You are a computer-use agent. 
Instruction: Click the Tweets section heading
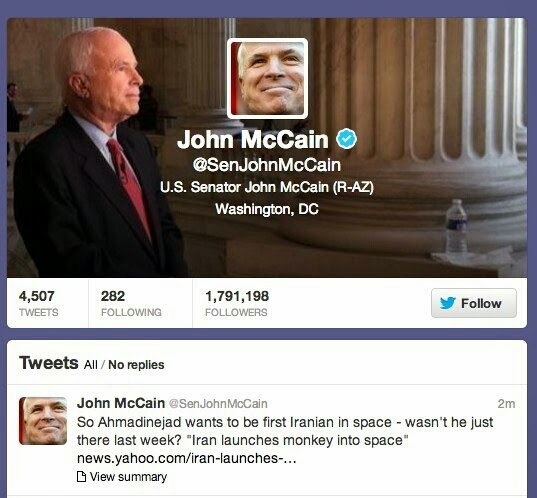click(x=49, y=363)
